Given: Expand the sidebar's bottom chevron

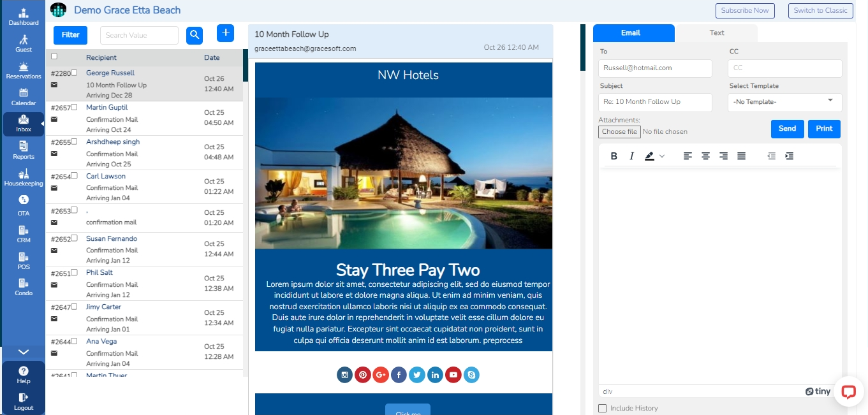Looking at the screenshot, I should click(x=24, y=352).
